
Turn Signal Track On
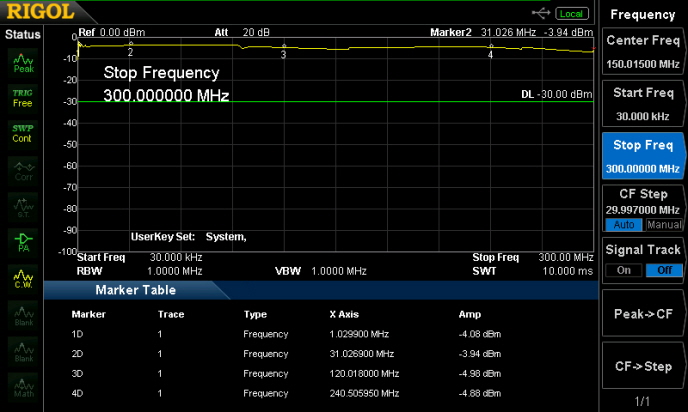624,270
